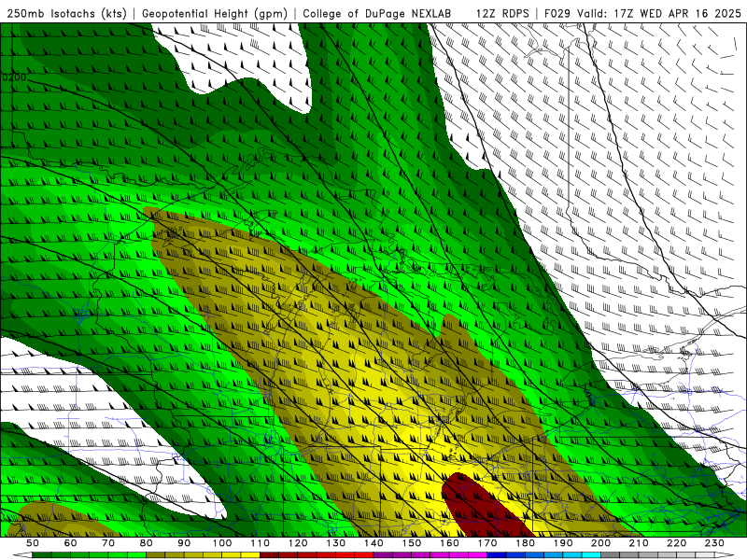Click legend value 80

pos(146,543)
